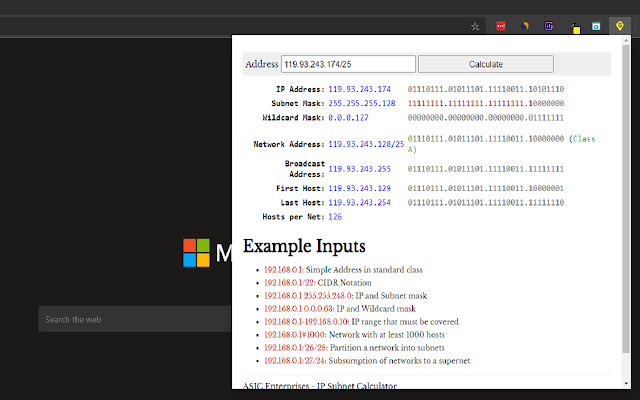
Task: Select the wildcard mask 0.0.0.127
Action: pos(348,118)
